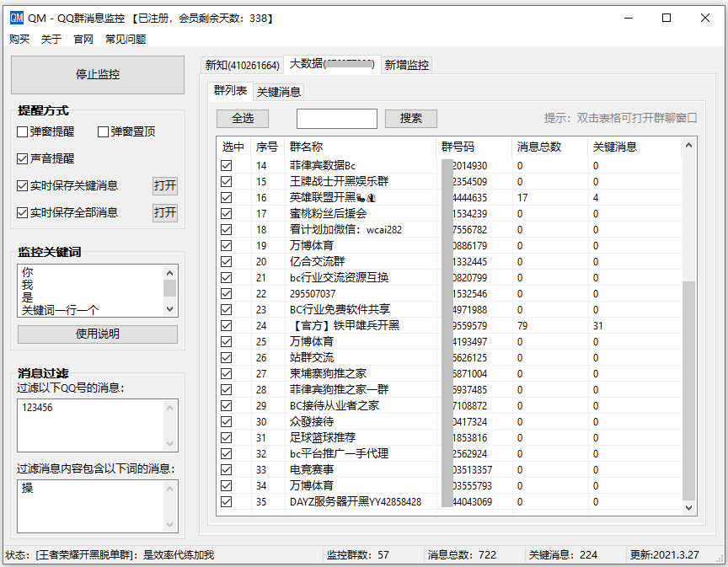Open the 常见问题 menu
This screenshot has height=567, width=728.
pos(126,39)
